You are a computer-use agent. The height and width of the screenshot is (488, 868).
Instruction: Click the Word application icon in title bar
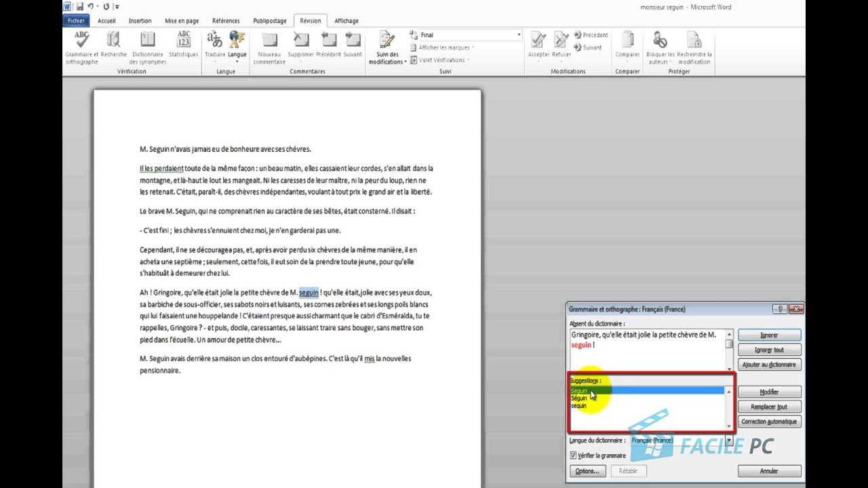point(67,7)
